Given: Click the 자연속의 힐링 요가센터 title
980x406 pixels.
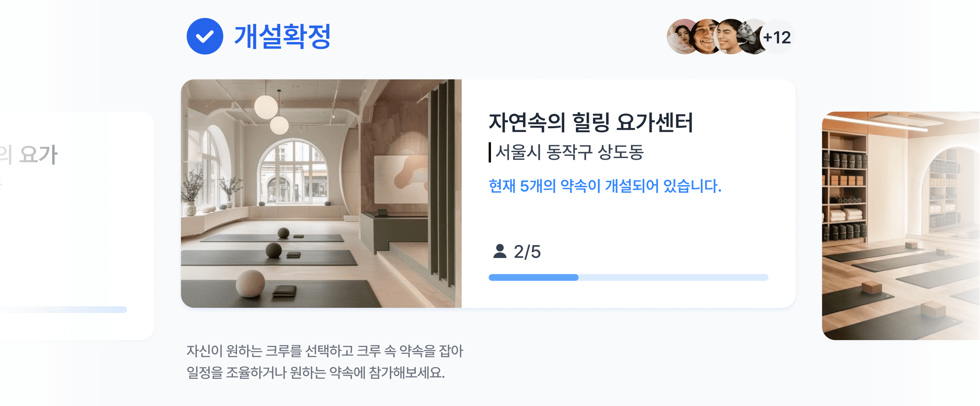Looking at the screenshot, I should coord(591,123).
